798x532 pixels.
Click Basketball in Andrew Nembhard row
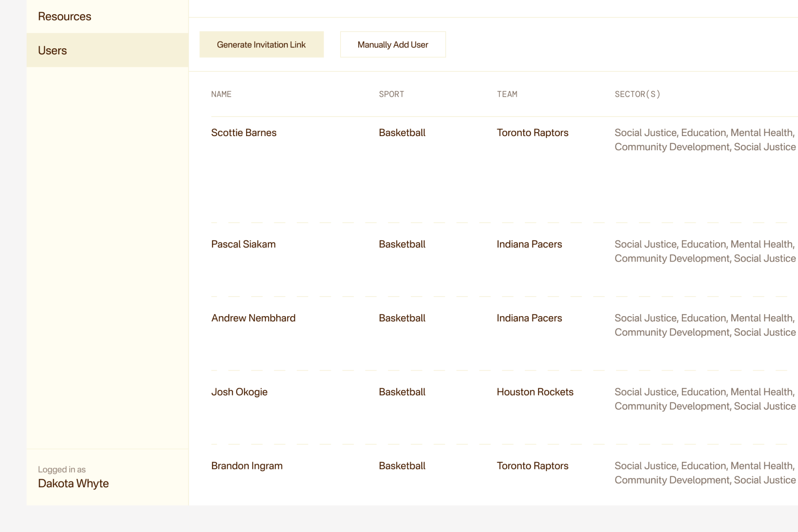pos(402,318)
